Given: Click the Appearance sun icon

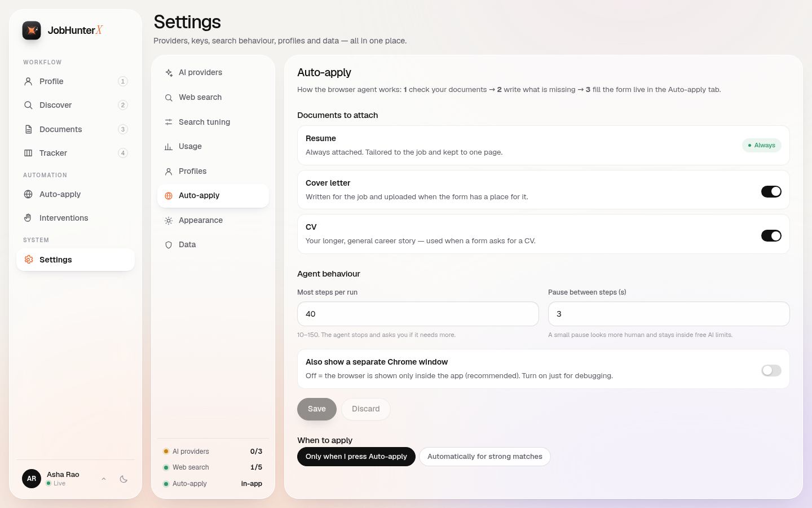Looking at the screenshot, I should [x=169, y=221].
